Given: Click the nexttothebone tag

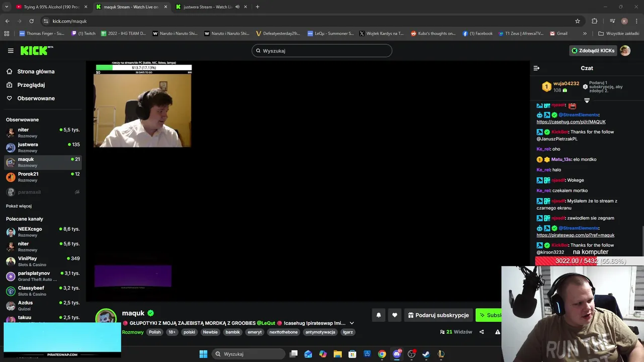Looking at the screenshot, I should coord(283,332).
